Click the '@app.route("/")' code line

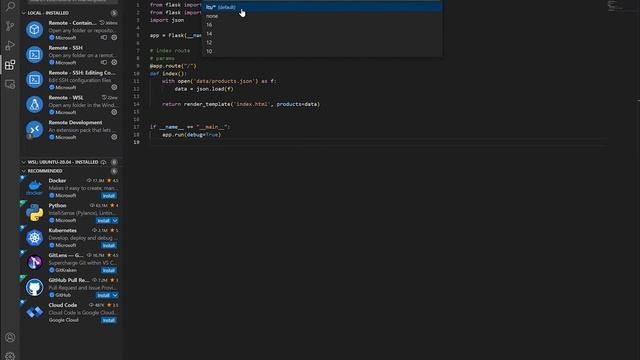coord(173,66)
